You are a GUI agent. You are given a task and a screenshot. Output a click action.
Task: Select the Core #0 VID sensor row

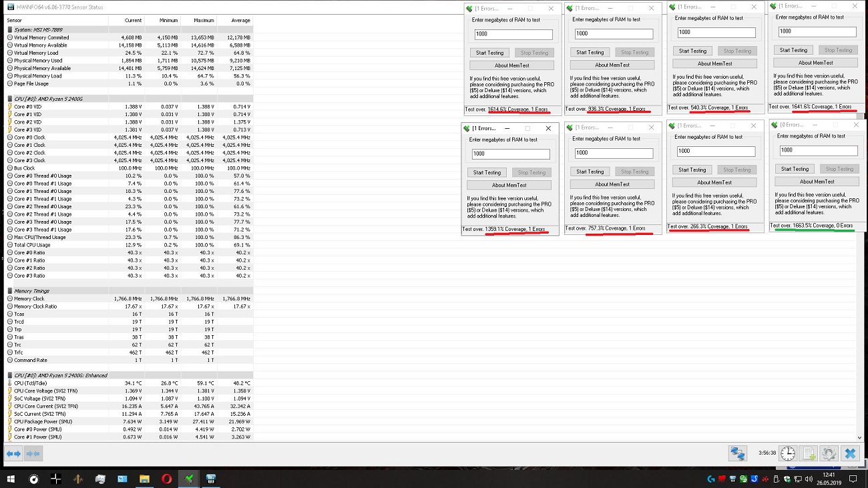coord(129,107)
